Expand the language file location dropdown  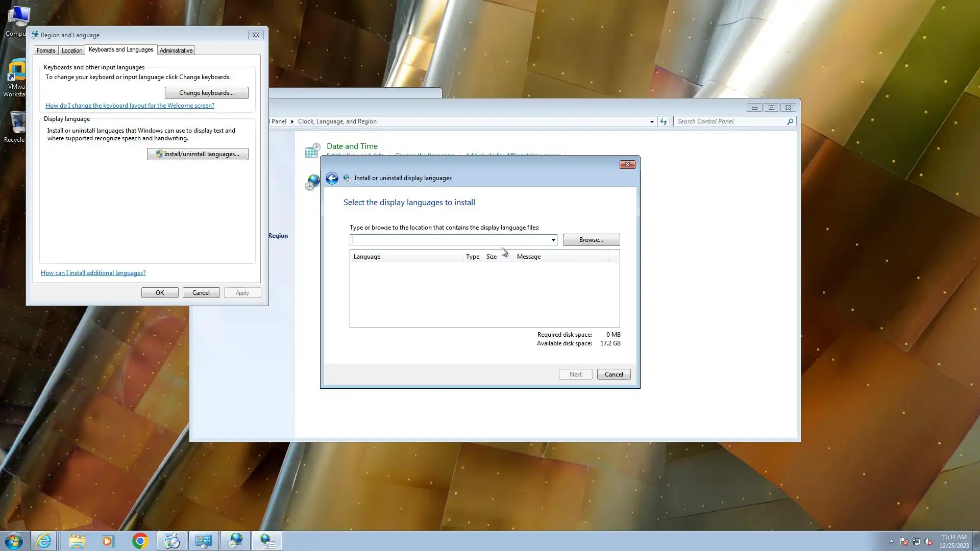tap(553, 240)
